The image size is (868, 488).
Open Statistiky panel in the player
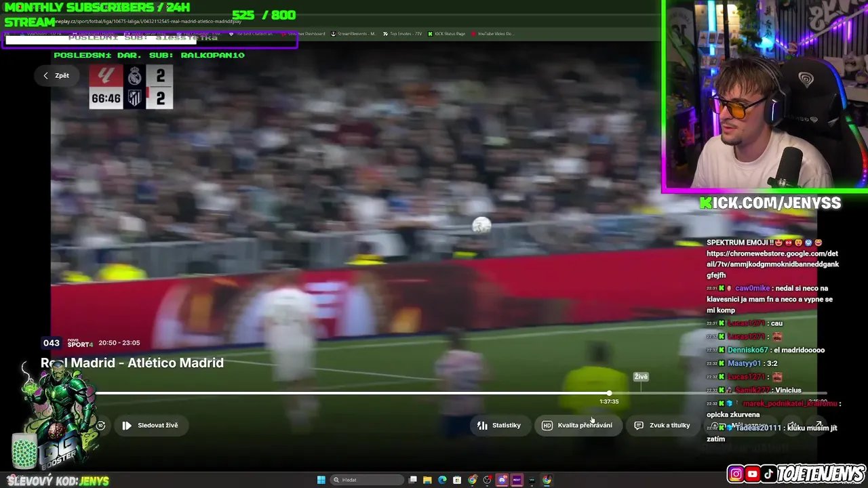coord(499,425)
